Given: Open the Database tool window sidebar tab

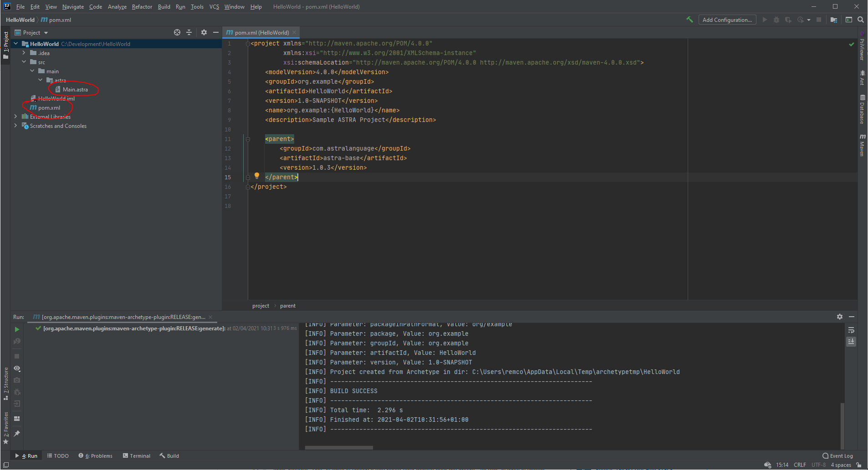Looking at the screenshot, I should [863, 109].
